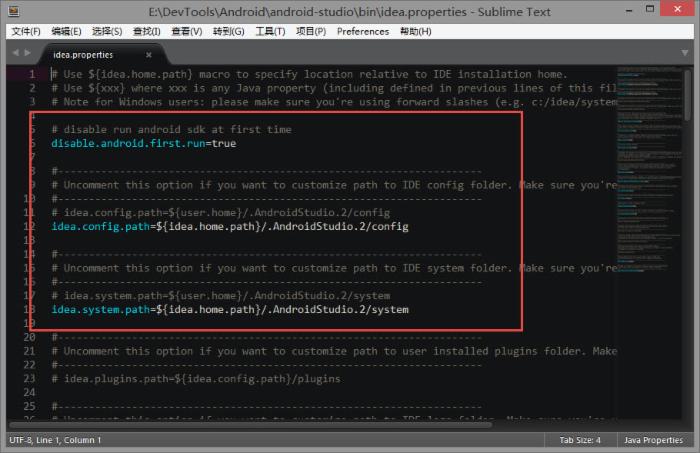Viewport: 700px width, 453px height.
Task: Click line number 12 in the gutter
Action: tap(31, 227)
